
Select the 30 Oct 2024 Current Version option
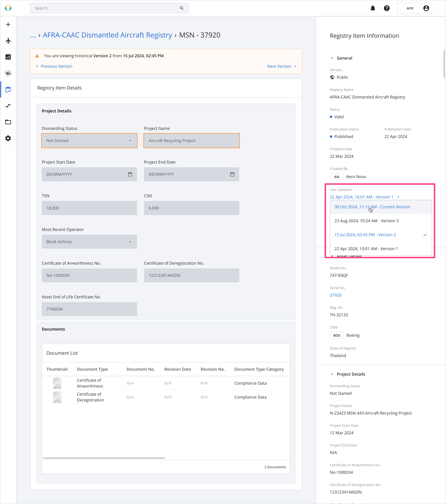pyautogui.click(x=372, y=207)
